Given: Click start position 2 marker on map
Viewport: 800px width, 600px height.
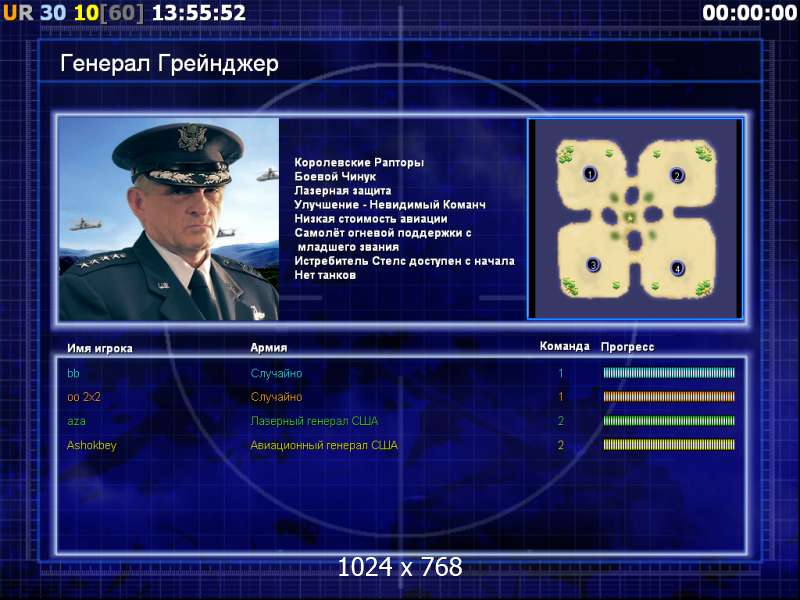Looking at the screenshot, I should point(677,176).
